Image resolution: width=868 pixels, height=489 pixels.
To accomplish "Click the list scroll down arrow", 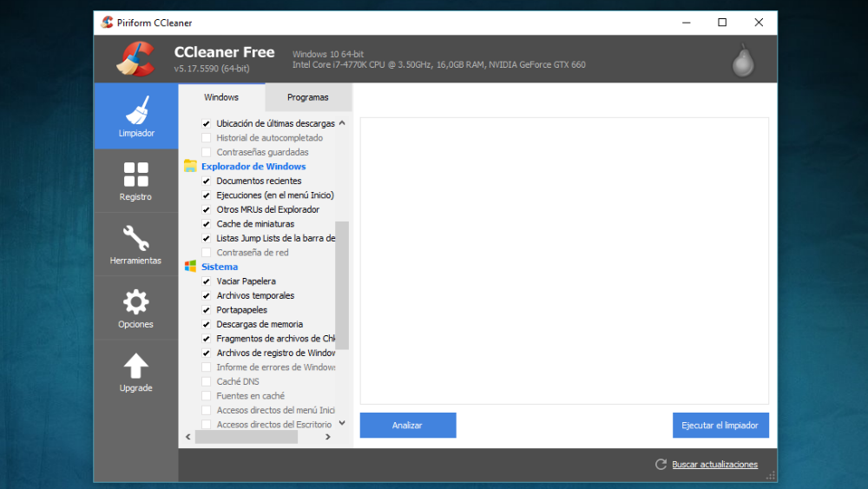I will tap(342, 423).
